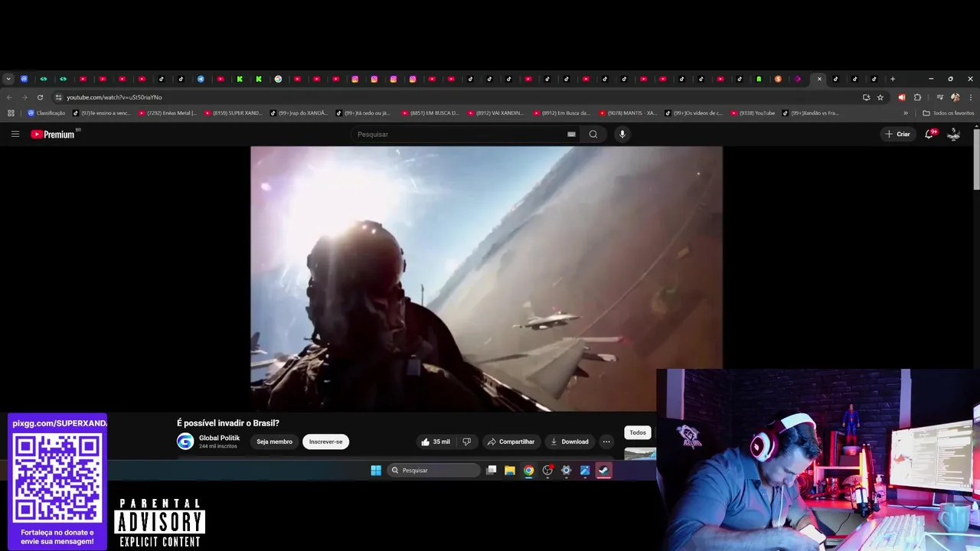Share video via Compartilhar
Viewport: 980px width, 551px height.
[x=511, y=442]
